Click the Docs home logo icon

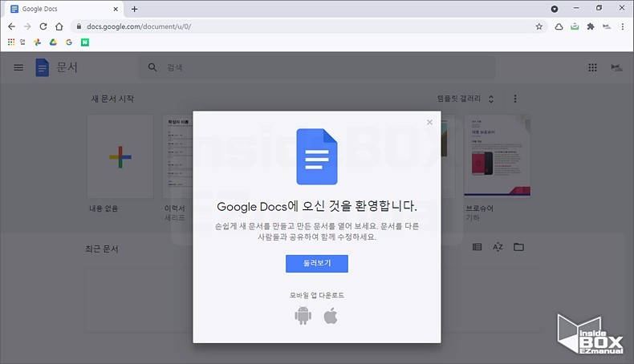(x=43, y=68)
